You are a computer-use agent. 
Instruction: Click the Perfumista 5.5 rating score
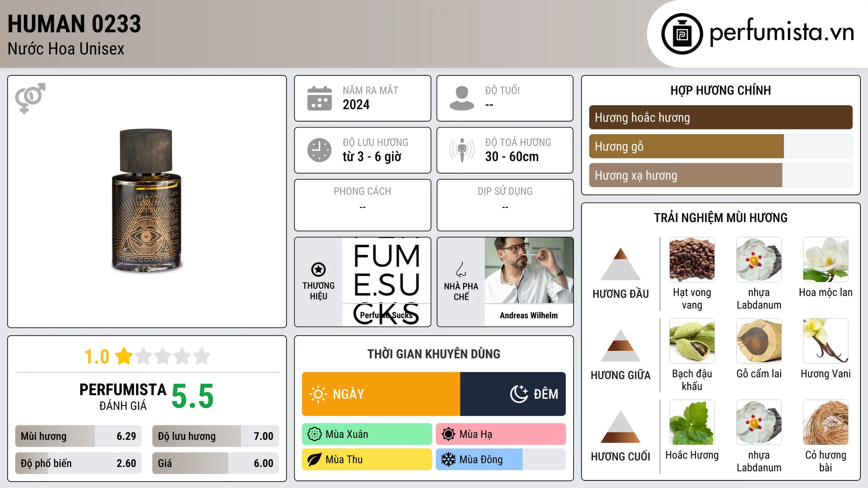(192, 396)
